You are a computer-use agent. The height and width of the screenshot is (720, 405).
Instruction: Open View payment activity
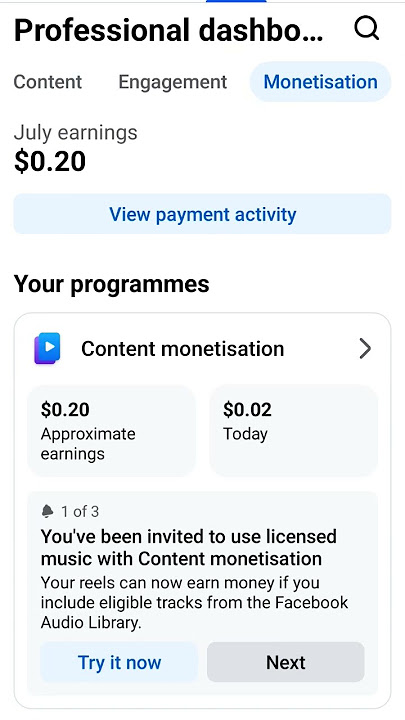point(202,214)
